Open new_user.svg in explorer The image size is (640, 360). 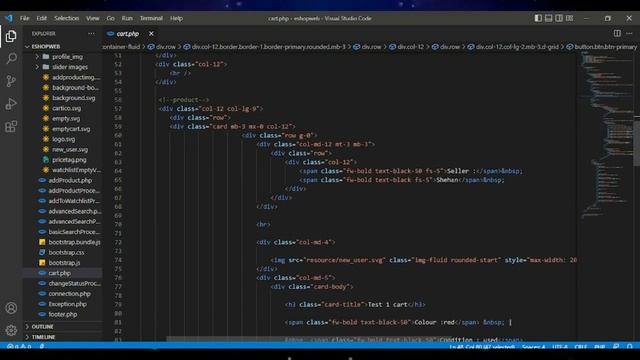coord(65,149)
